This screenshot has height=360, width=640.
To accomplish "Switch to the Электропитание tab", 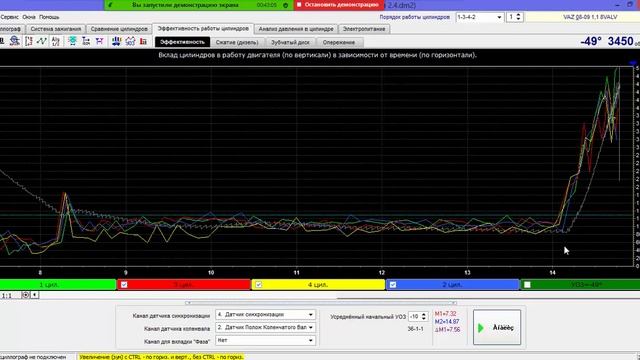I will pos(364,29).
